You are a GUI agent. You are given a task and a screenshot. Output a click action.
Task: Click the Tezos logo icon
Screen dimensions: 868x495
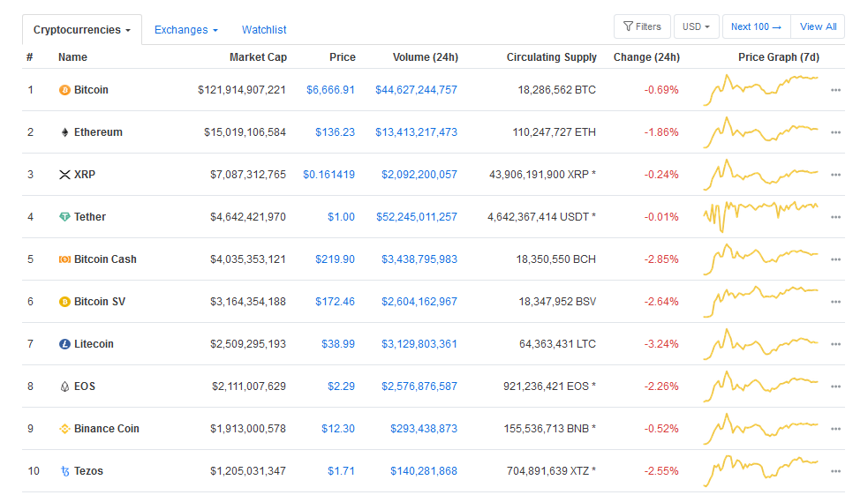click(x=64, y=471)
